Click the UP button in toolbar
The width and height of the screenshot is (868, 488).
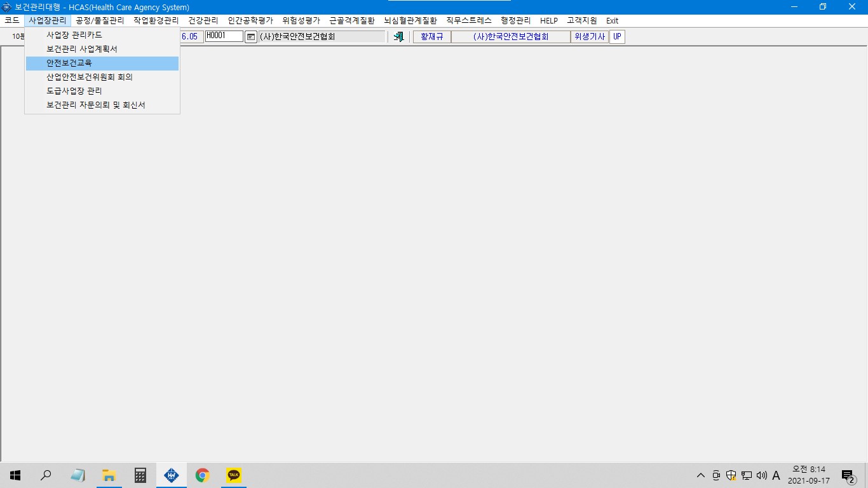click(x=617, y=37)
